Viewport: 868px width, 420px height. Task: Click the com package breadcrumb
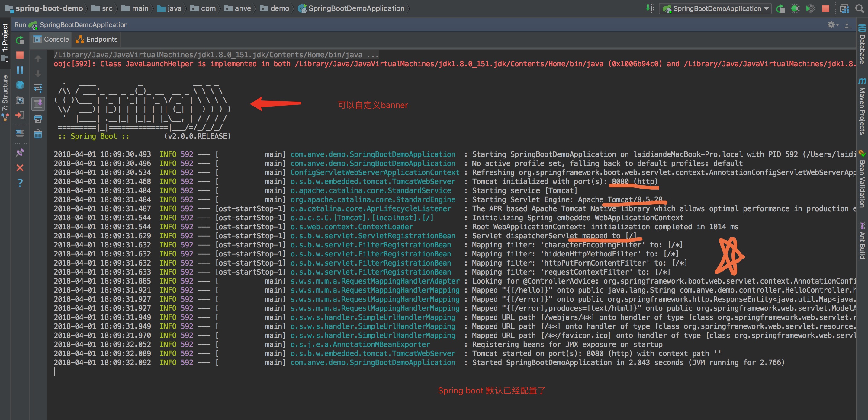(x=203, y=8)
